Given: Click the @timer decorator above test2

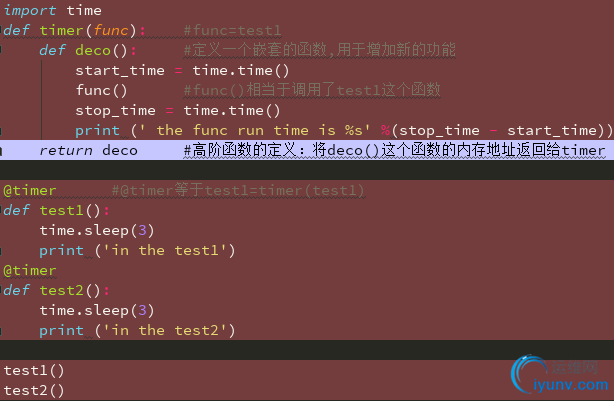Looking at the screenshot, I should click(30, 270).
